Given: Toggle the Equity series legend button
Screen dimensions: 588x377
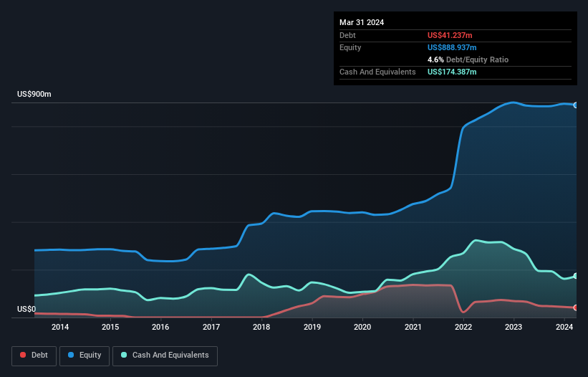Looking at the screenshot, I should [85, 355].
